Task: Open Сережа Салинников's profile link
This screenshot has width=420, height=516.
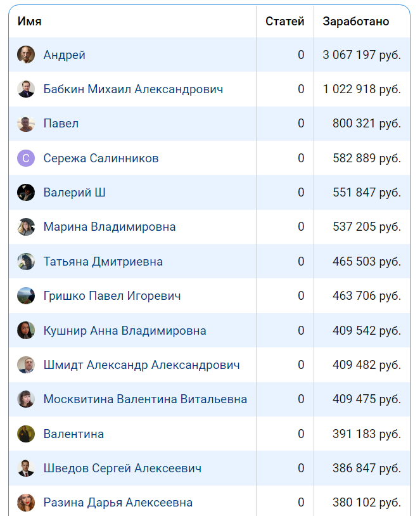Action: [x=101, y=158]
